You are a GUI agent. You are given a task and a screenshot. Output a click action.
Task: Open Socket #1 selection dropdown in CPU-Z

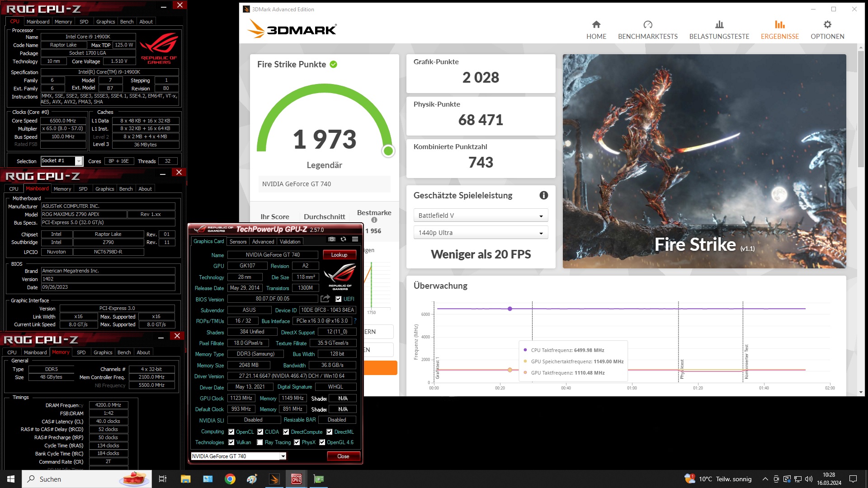pyautogui.click(x=61, y=161)
